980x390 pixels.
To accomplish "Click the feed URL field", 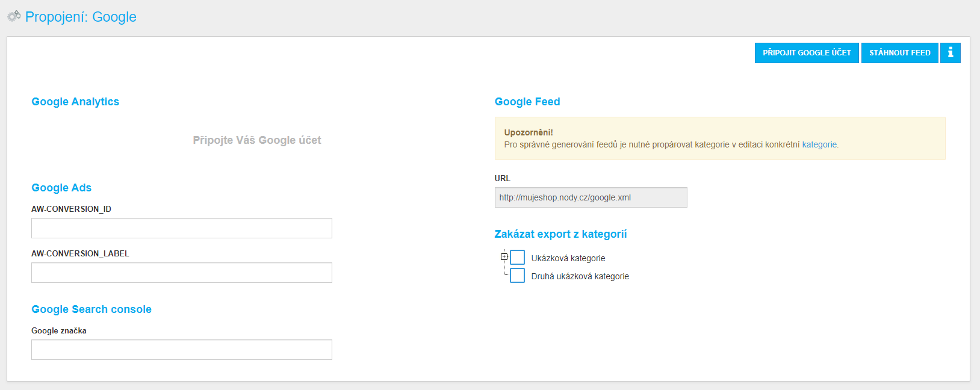I will point(591,197).
